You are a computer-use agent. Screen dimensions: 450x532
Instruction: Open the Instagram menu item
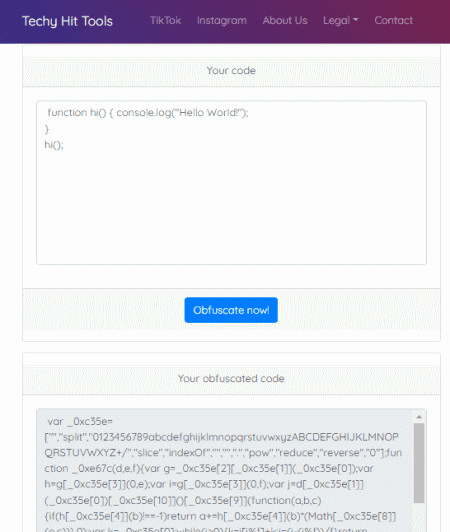[222, 20]
